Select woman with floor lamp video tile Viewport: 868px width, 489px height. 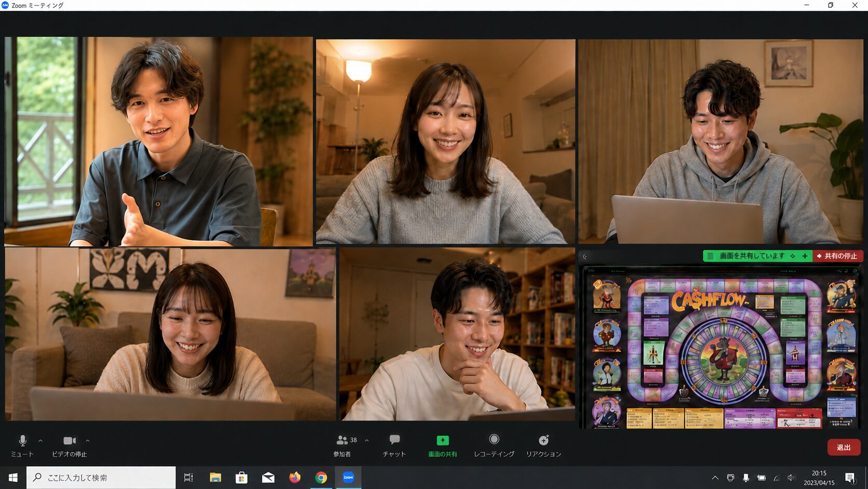(x=445, y=141)
